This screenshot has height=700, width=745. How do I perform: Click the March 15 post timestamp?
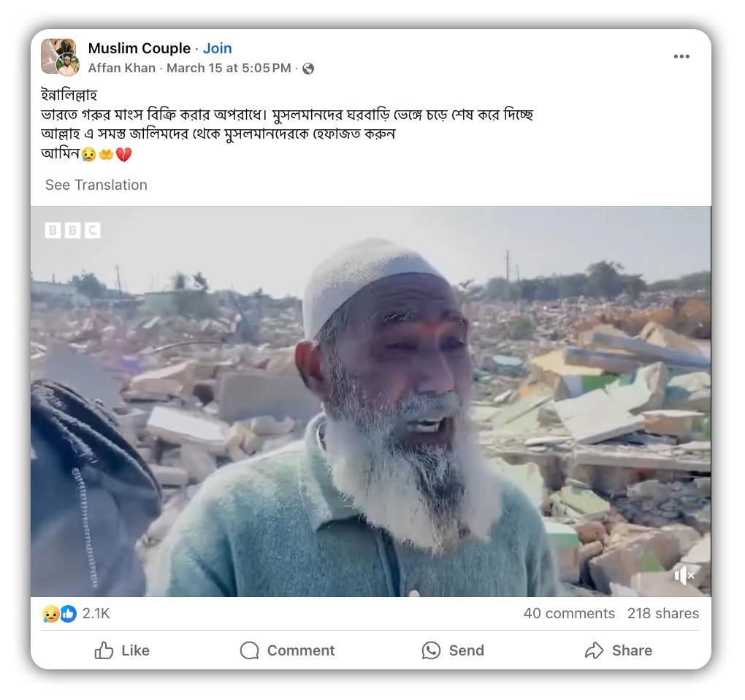229,68
